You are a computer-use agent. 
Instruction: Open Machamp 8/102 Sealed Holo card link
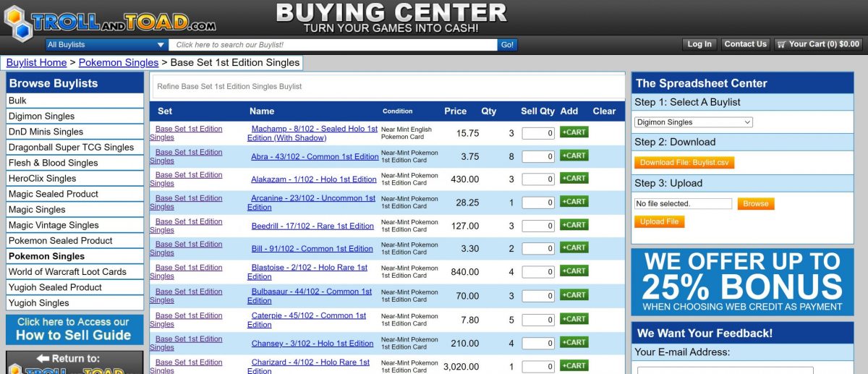point(312,133)
